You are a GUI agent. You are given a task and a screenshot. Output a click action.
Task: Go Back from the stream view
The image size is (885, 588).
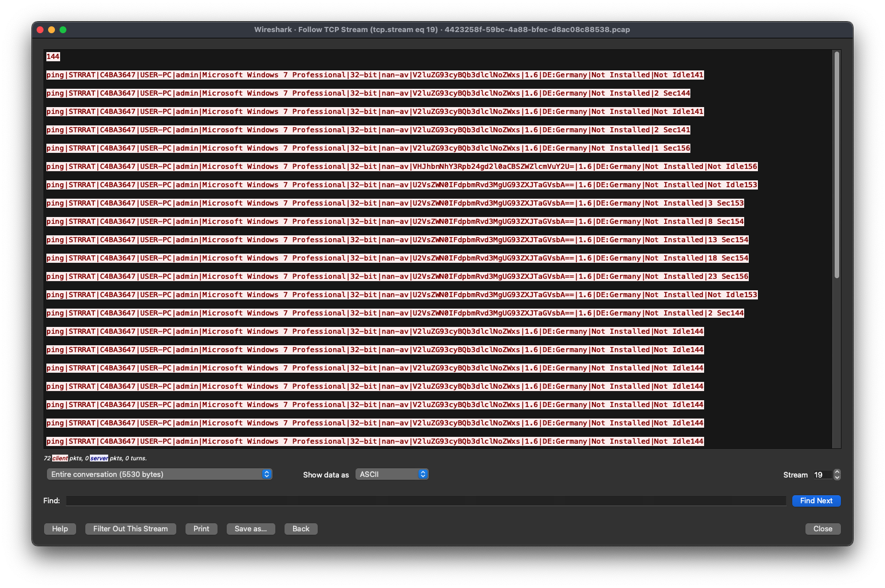pyautogui.click(x=301, y=529)
